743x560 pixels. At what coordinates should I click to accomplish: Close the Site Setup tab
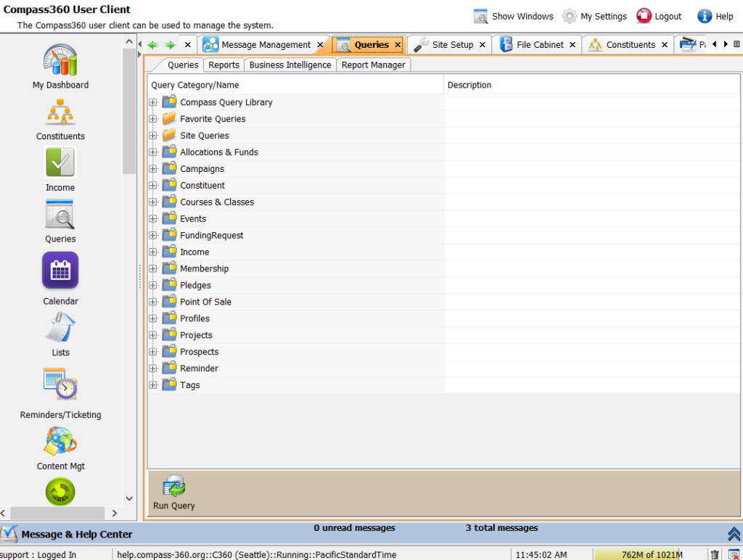coord(483,45)
